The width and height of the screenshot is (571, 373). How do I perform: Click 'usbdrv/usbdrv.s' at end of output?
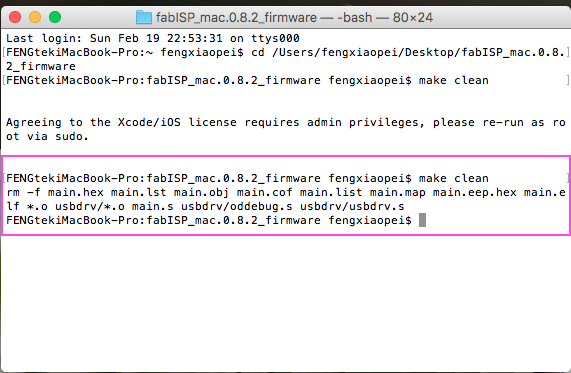point(352,207)
